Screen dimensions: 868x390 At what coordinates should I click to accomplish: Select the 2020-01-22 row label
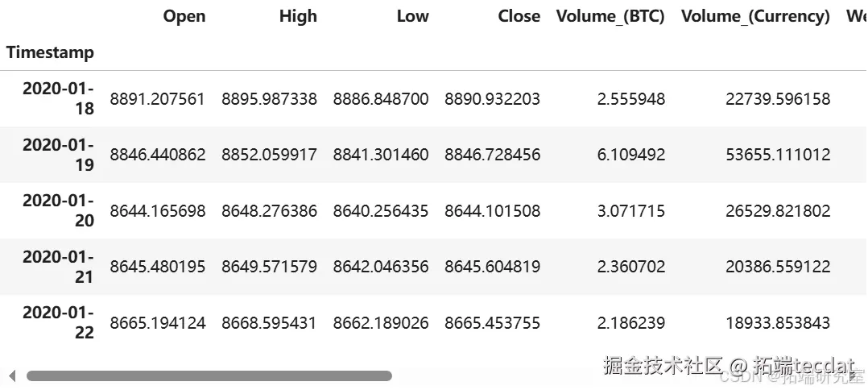58,322
